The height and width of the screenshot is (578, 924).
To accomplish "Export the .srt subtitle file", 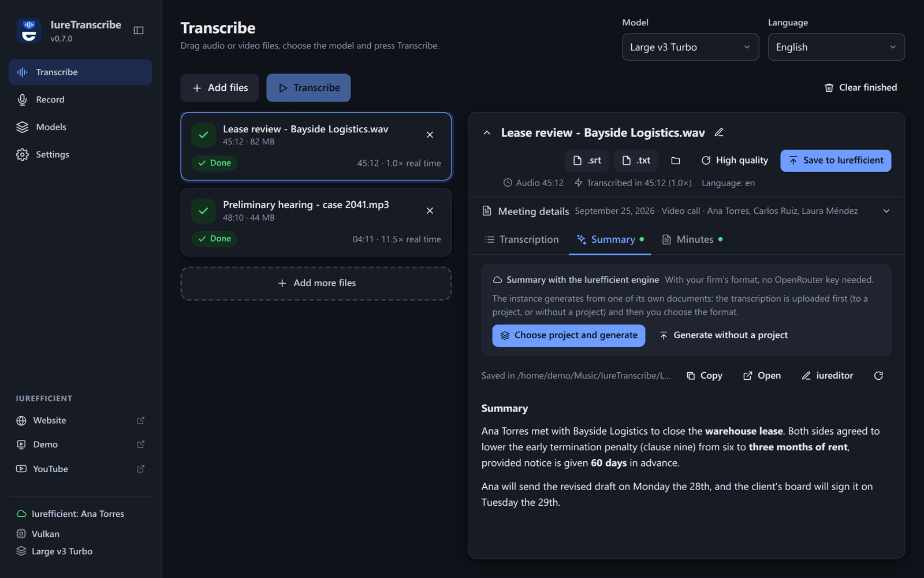I will coord(587,161).
